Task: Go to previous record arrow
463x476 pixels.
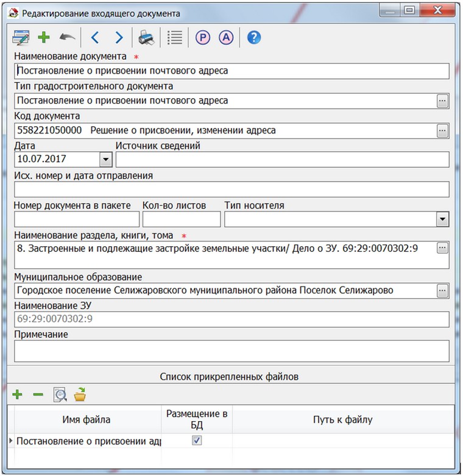Action: [94, 38]
